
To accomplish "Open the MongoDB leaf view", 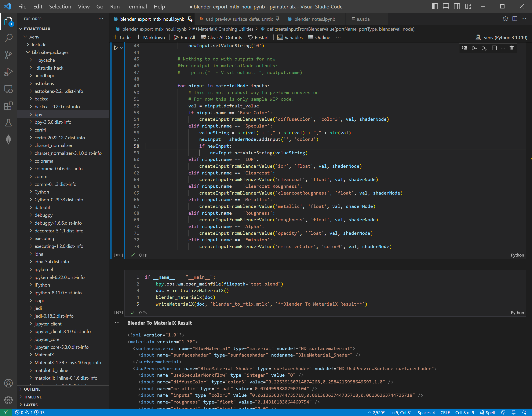I will click(x=8, y=139).
